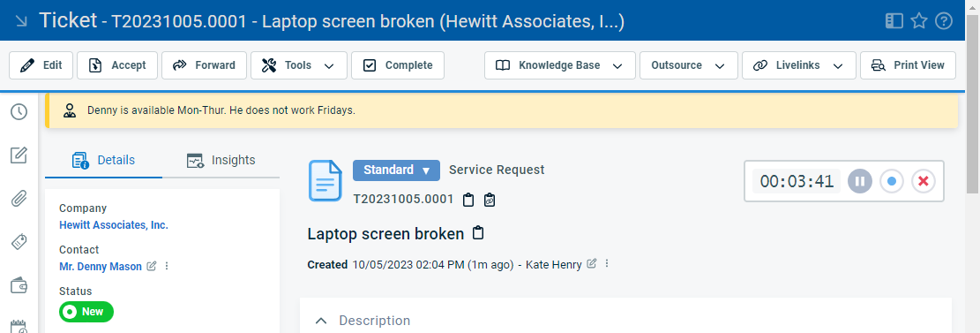The image size is (980, 333).
Task: Open the attachments paperclip sidebar icon
Action: point(19,199)
